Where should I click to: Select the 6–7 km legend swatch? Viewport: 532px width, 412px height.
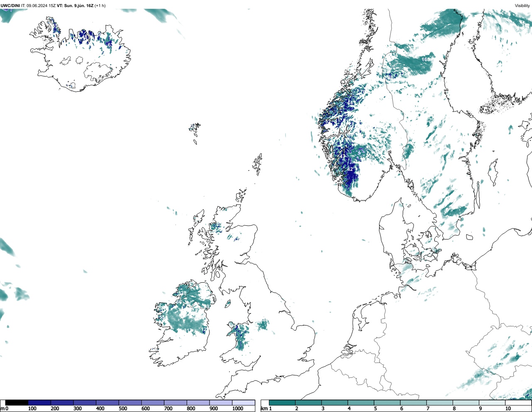click(413, 402)
